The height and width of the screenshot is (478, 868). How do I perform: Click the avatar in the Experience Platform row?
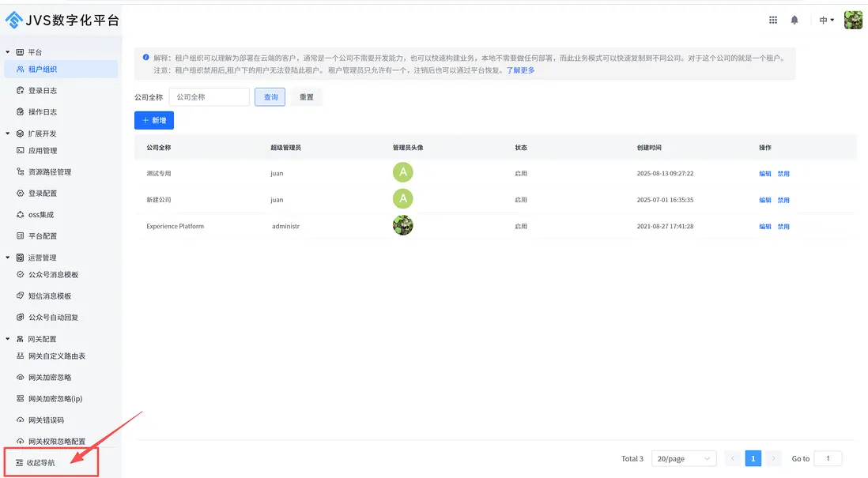[403, 225]
